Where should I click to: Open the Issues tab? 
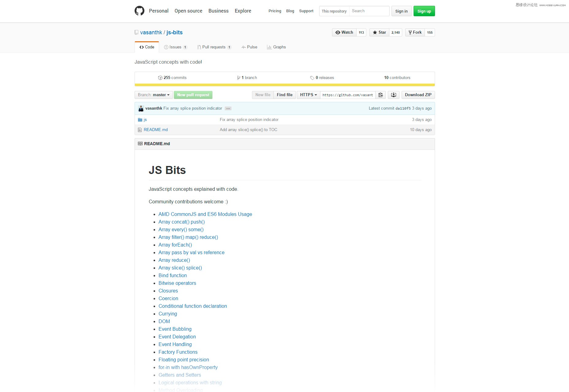[x=176, y=47]
